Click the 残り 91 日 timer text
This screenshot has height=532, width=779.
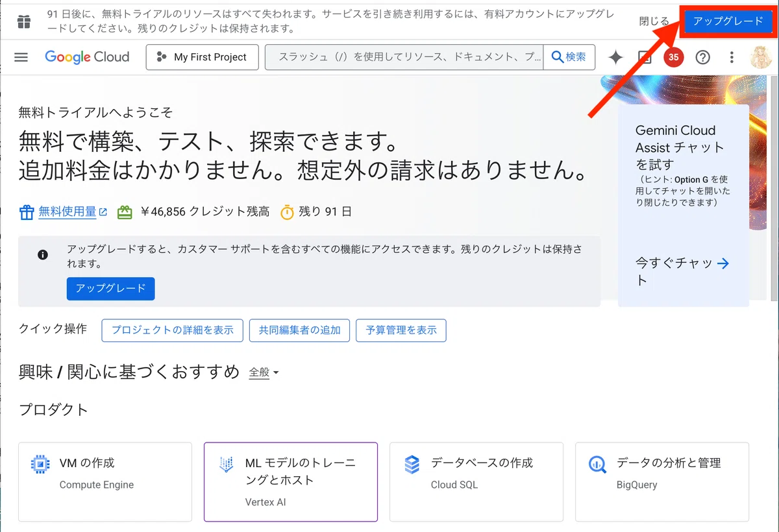(x=325, y=212)
